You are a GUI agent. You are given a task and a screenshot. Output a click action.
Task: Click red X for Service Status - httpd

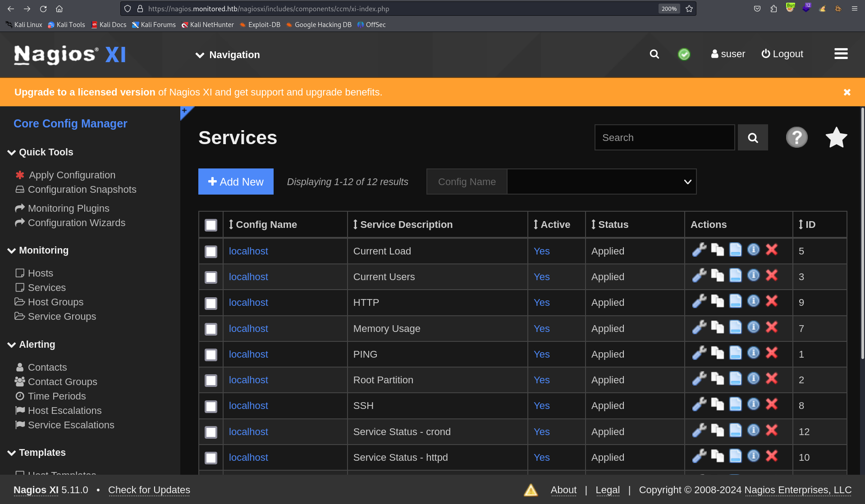pos(772,456)
